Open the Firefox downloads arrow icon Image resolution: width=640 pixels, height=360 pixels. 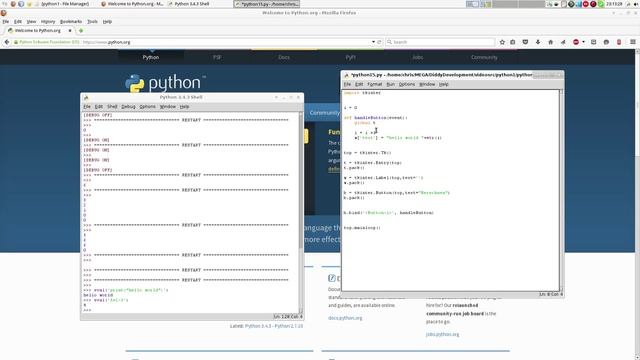(x=538, y=42)
